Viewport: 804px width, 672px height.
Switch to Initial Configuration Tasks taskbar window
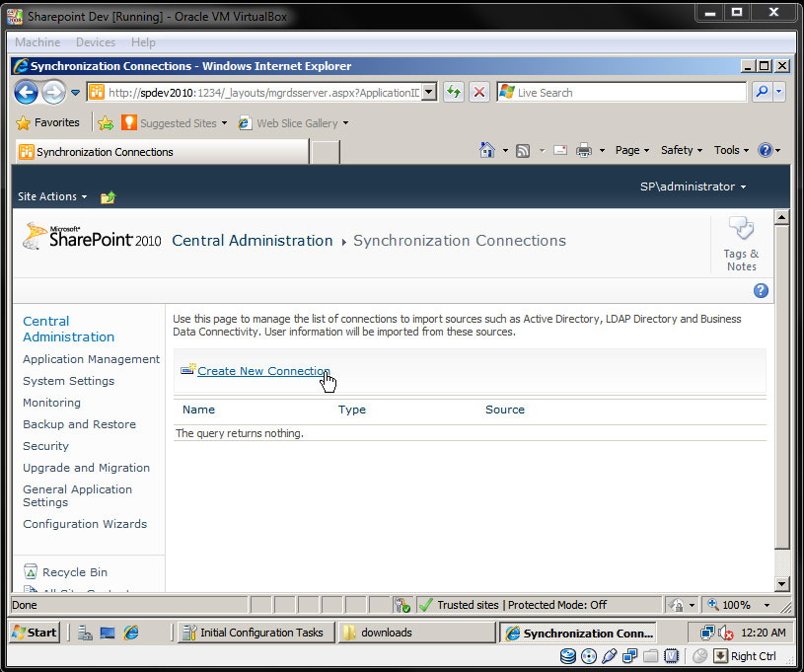pos(256,633)
